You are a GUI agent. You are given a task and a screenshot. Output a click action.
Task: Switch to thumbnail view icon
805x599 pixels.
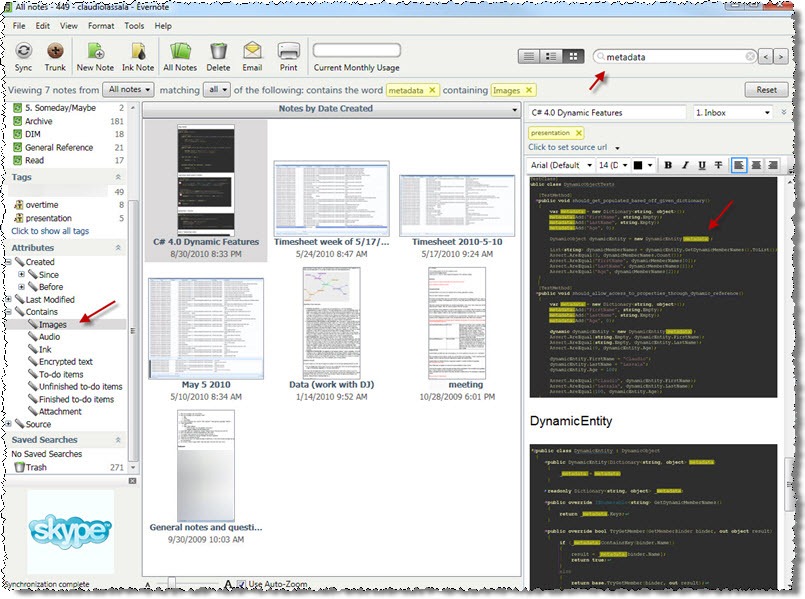[573, 56]
